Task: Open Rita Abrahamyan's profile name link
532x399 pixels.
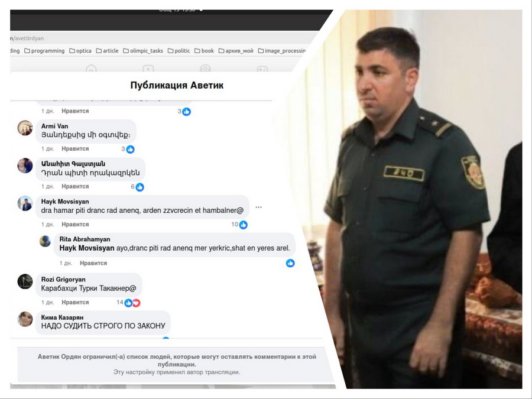Action: 84,239
